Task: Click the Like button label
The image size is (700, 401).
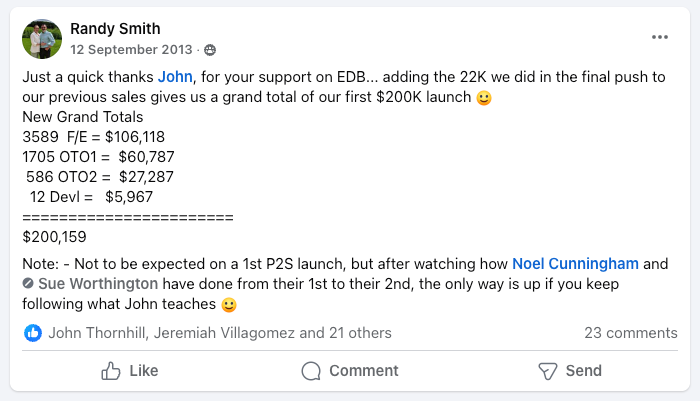Action: 144,371
